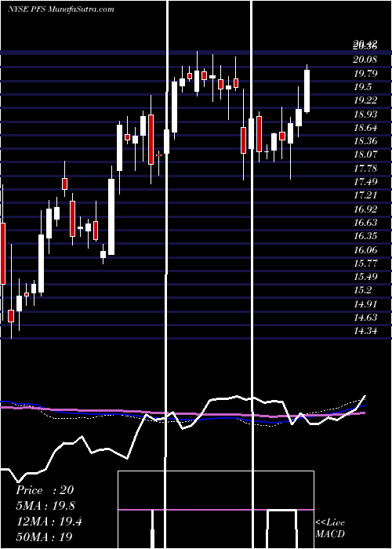This screenshot has width=392, height=549.
Task: Click the 18.64 price axis label
Action: [x=365, y=127]
